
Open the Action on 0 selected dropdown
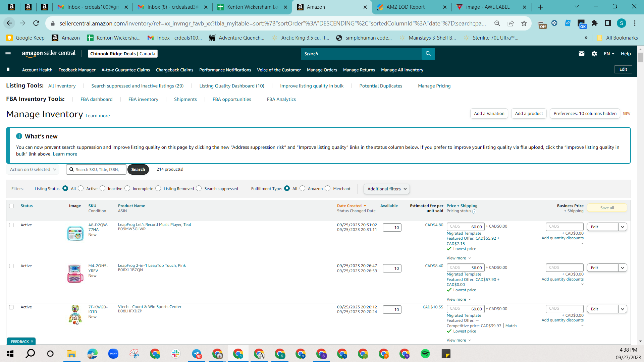tap(33, 170)
